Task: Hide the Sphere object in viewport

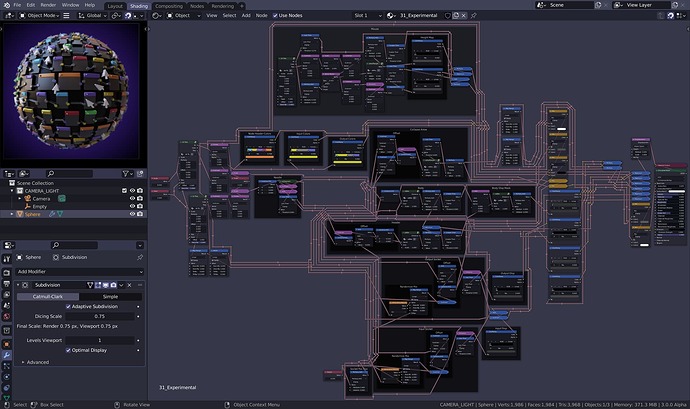Action: [x=132, y=214]
